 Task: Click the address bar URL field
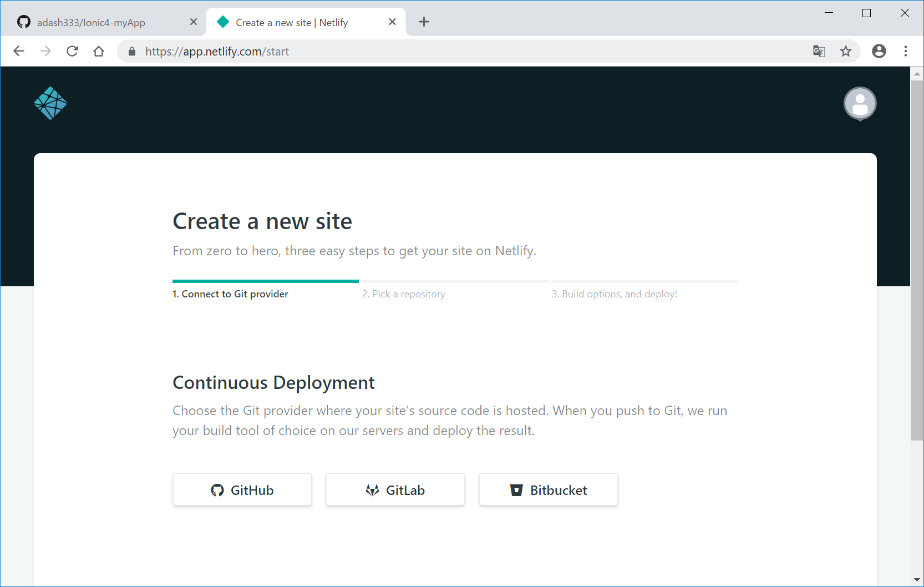(x=444, y=52)
